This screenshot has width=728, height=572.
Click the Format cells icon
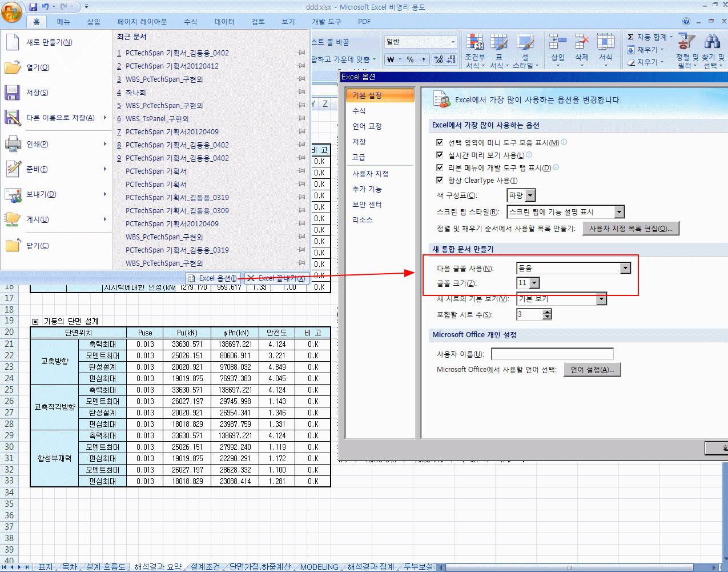605,42
